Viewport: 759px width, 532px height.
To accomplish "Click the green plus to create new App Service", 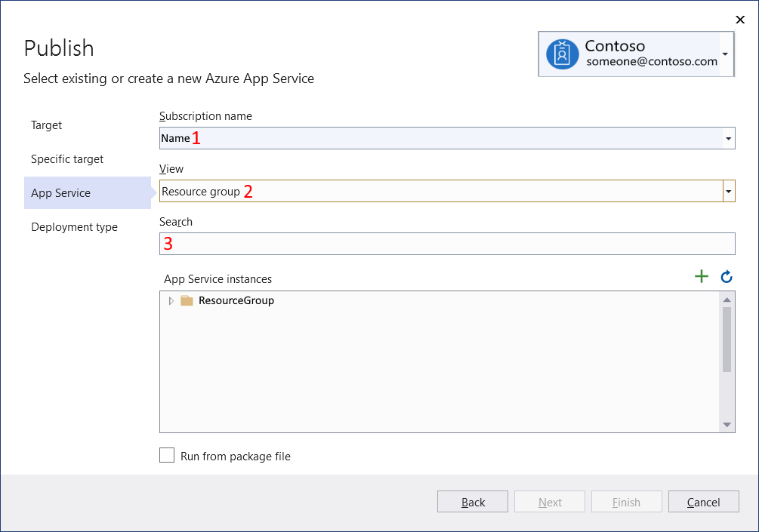I will (701, 276).
